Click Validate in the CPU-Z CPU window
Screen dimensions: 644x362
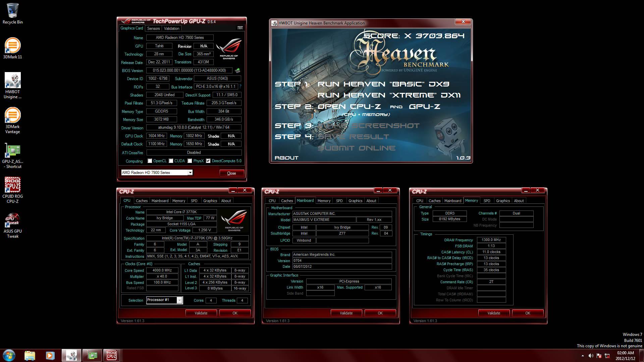point(201,313)
